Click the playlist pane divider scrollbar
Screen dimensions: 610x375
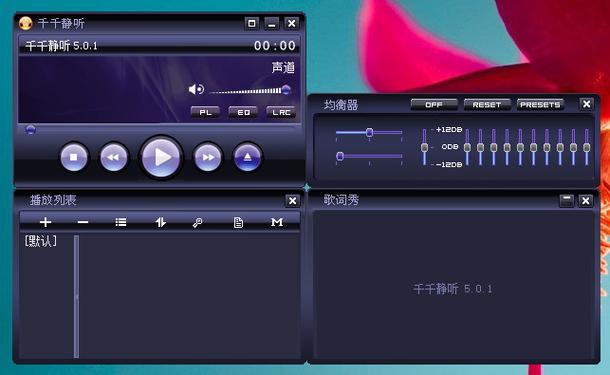pos(76,296)
